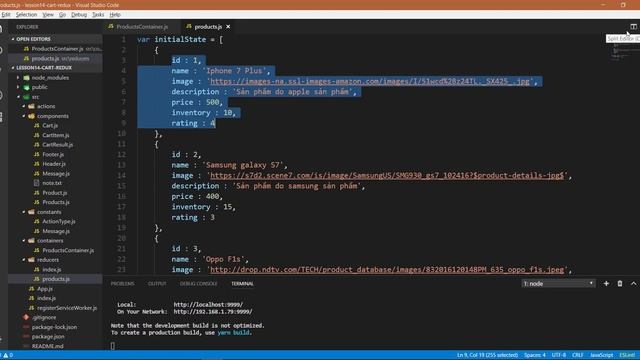Click the Ln 9, Col 19 status entry
This screenshot has width=640, height=360.
click(x=487, y=355)
